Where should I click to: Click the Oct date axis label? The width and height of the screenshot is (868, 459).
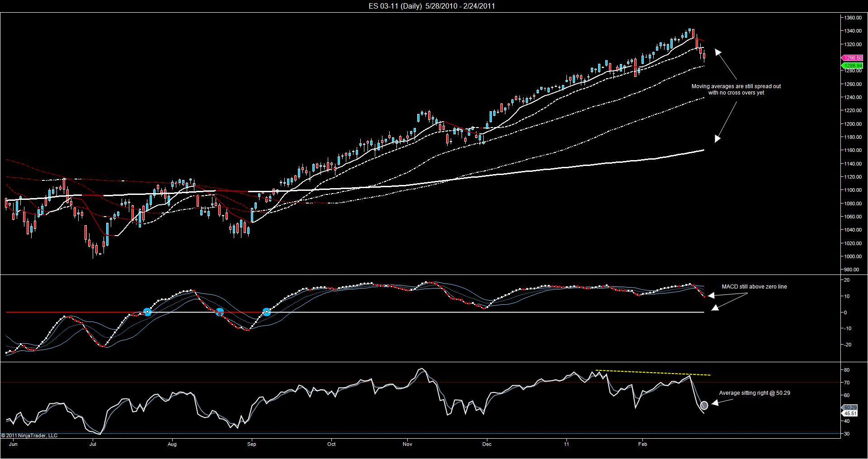tap(331, 444)
